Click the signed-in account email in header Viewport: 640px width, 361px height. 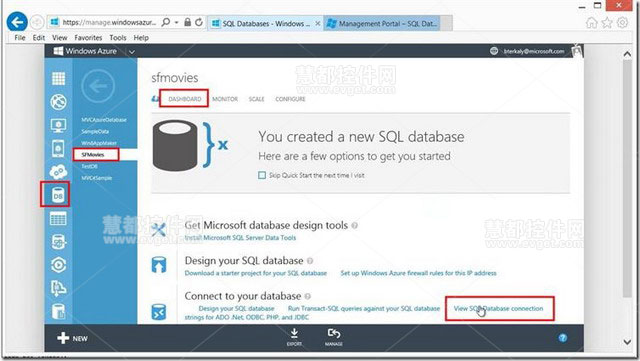click(533, 51)
